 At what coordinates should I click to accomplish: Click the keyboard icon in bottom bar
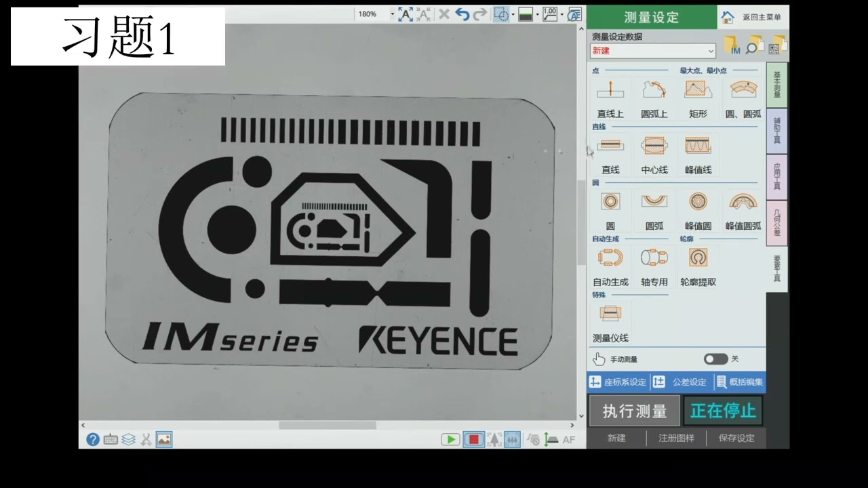pos(111,439)
